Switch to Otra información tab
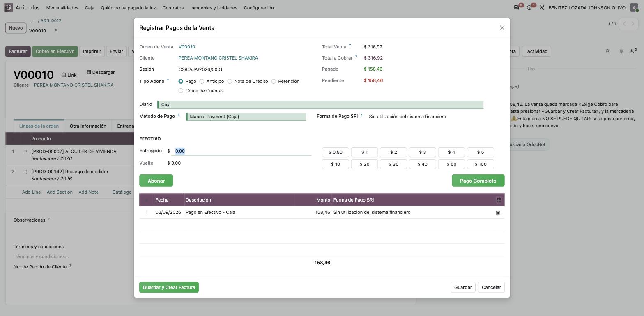 (88, 126)
